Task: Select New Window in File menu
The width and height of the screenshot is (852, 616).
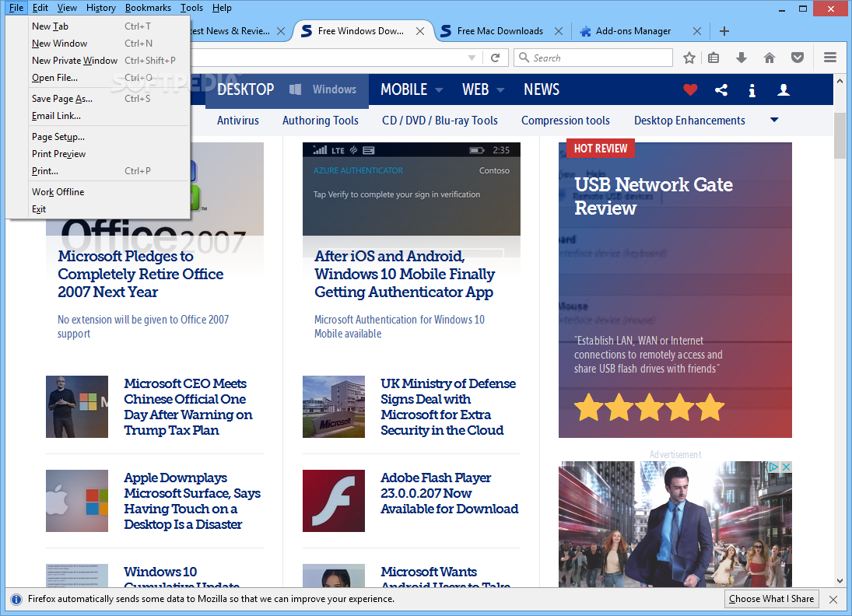Action: [x=98, y=44]
